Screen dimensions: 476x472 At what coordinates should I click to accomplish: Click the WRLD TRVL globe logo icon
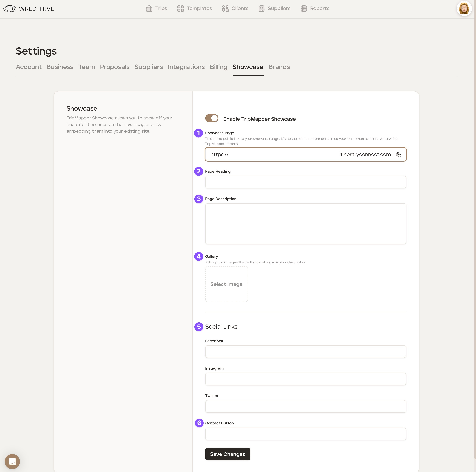click(10, 9)
